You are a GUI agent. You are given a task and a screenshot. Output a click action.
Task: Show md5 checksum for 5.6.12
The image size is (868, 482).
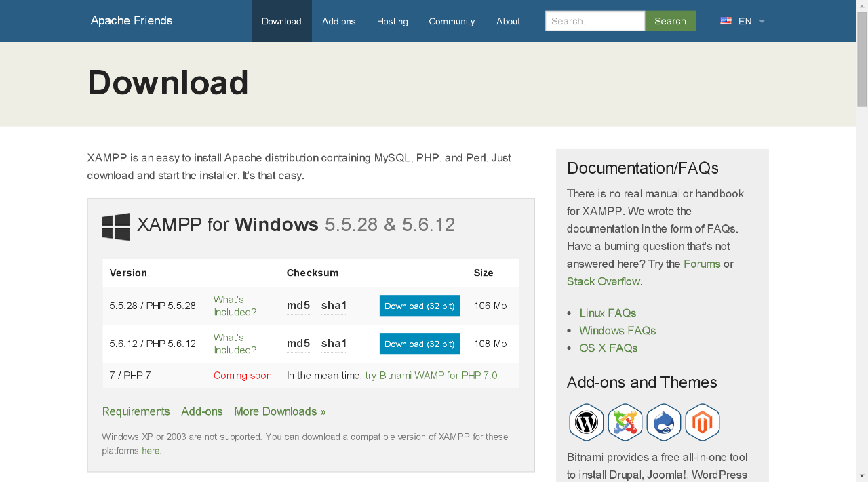click(x=298, y=344)
